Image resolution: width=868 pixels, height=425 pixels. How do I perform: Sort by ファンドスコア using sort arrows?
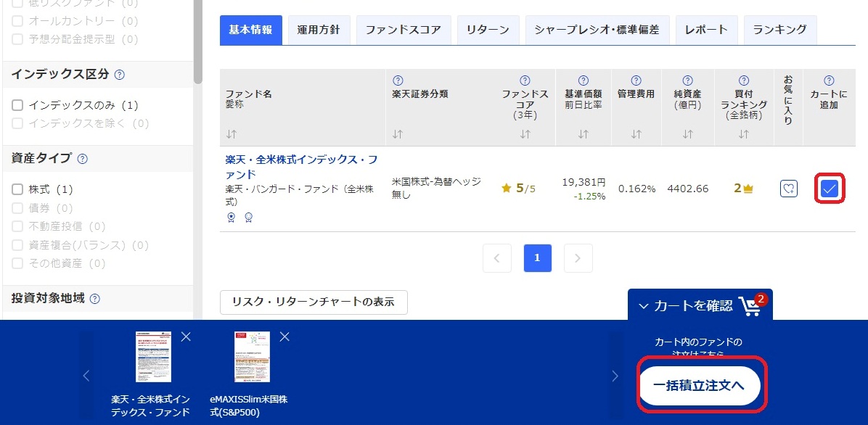[x=525, y=134]
